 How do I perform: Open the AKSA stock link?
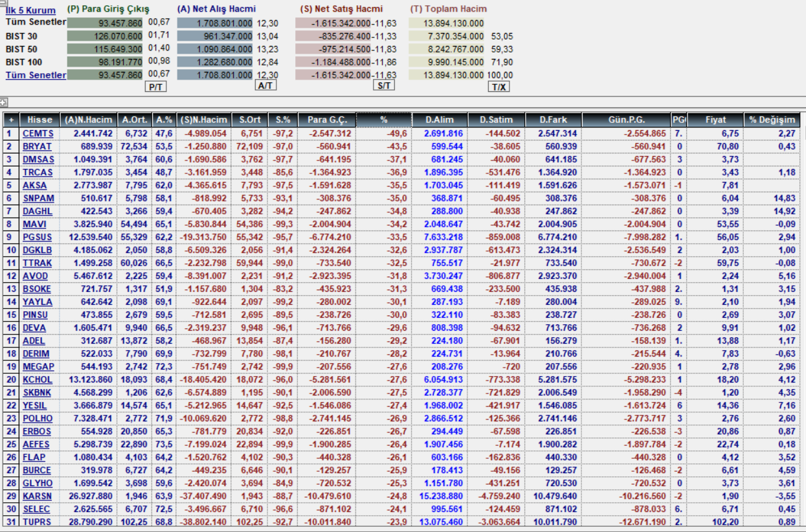coord(34,185)
